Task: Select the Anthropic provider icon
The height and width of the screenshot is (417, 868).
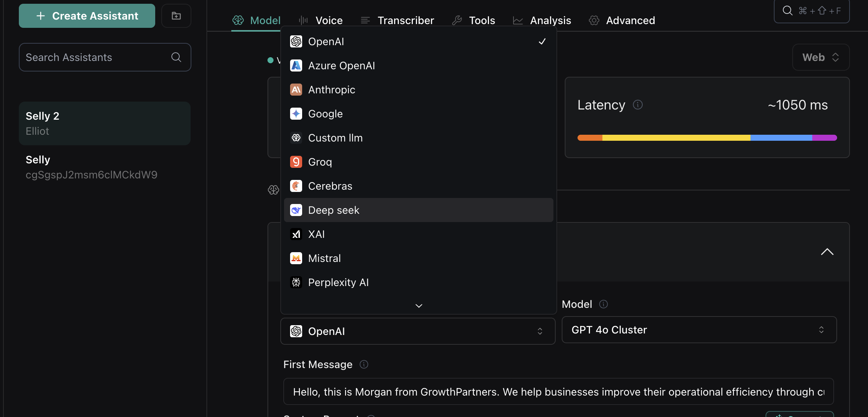Action: pyautogui.click(x=296, y=89)
